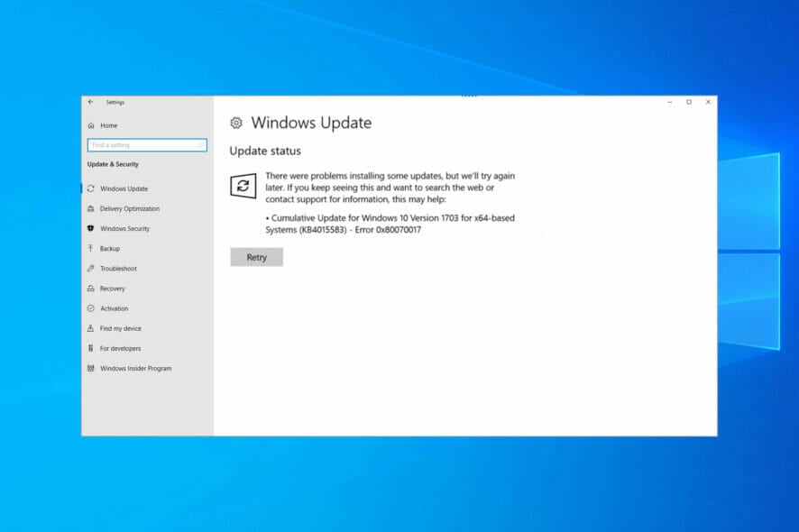The height and width of the screenshot is (532, 799).
Task: Click the Windows Insider Program icon
Action: pyautogui.click(x=91, y=368)
